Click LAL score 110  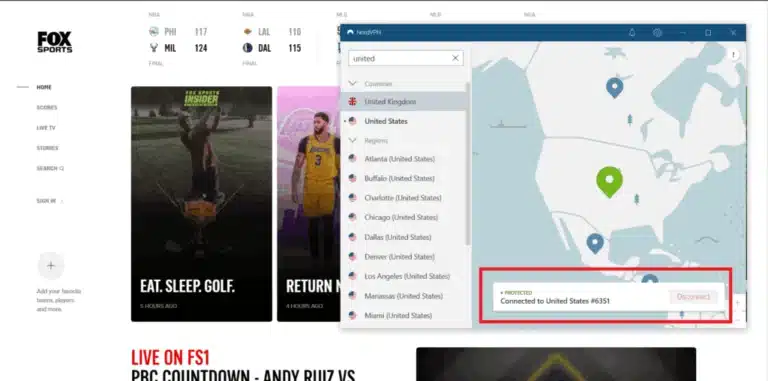coord(294,32)
